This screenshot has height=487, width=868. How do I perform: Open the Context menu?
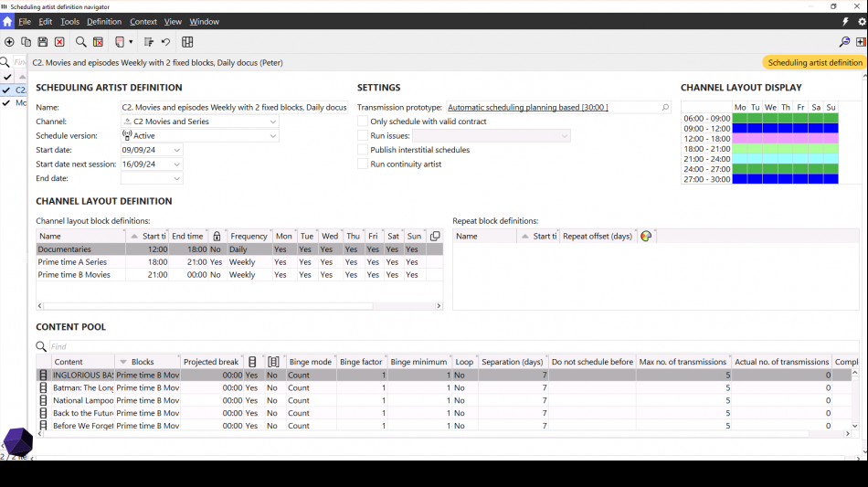click(143, 21)
